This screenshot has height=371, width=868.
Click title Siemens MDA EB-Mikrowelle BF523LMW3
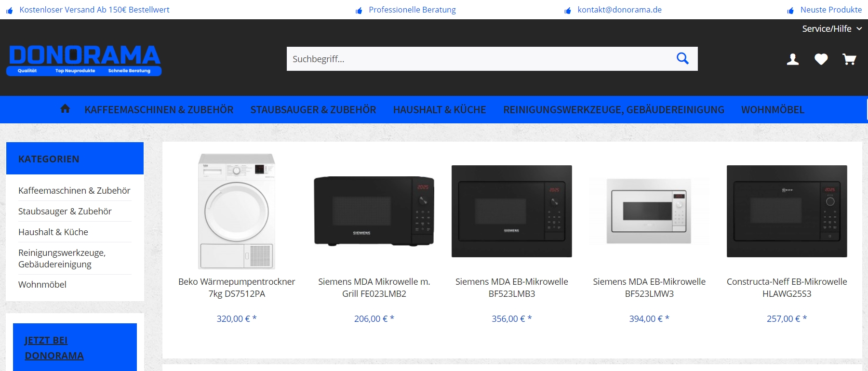[649, 288]
